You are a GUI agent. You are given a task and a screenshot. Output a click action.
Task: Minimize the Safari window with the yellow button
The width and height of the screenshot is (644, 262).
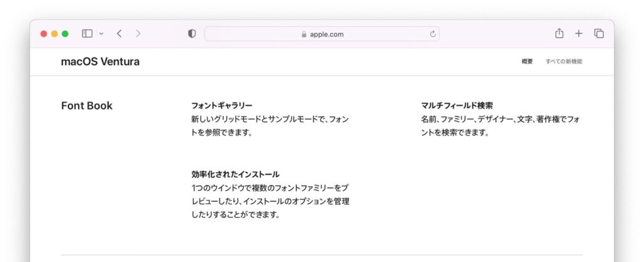tap(54, 34)
